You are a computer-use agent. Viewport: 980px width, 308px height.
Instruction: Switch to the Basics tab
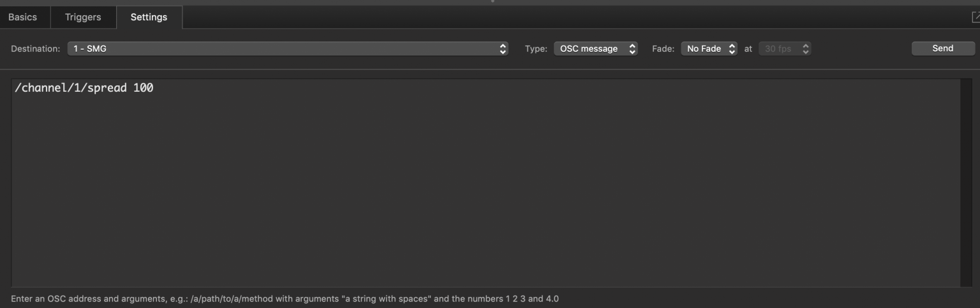[22, 17]
